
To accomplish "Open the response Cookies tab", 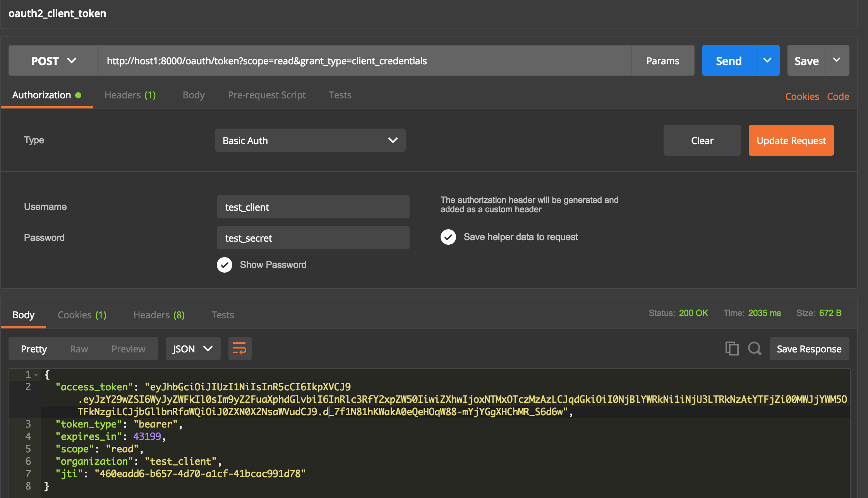I will [x=82, y=315].
